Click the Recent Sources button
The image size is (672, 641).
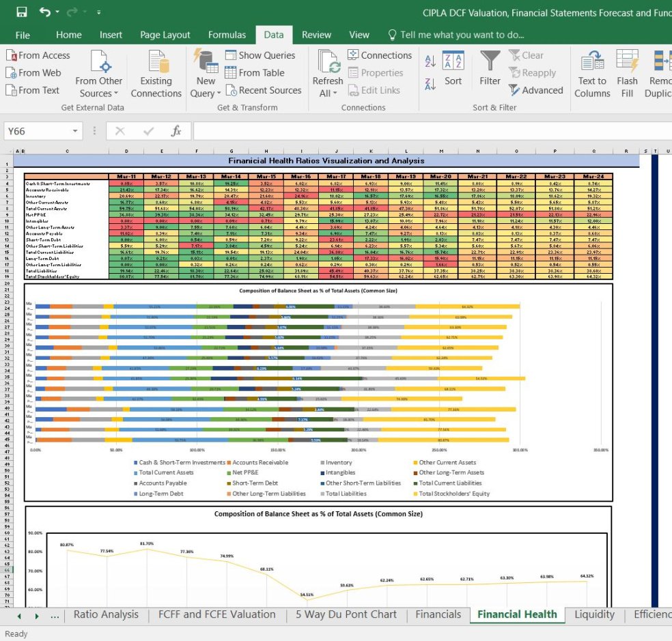[264, 90]
